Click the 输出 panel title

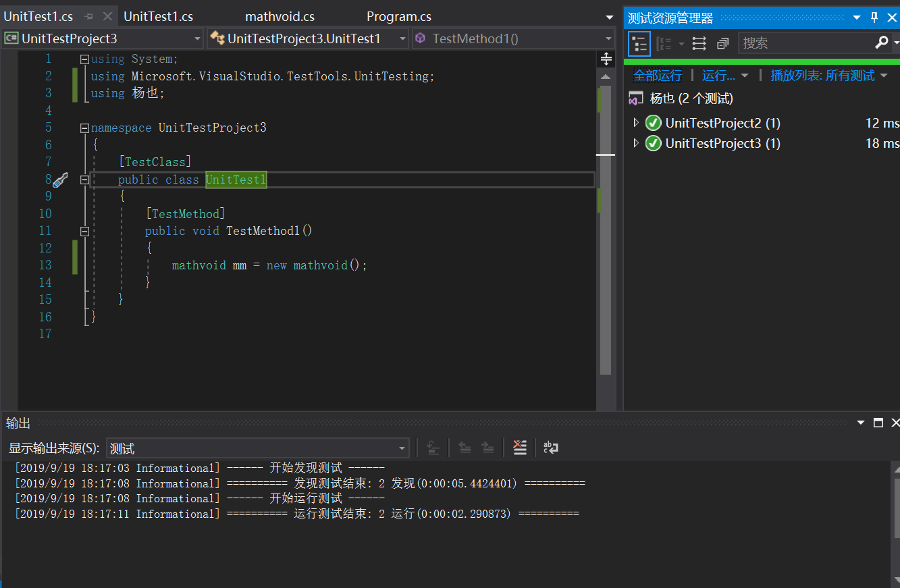[18, 423]
